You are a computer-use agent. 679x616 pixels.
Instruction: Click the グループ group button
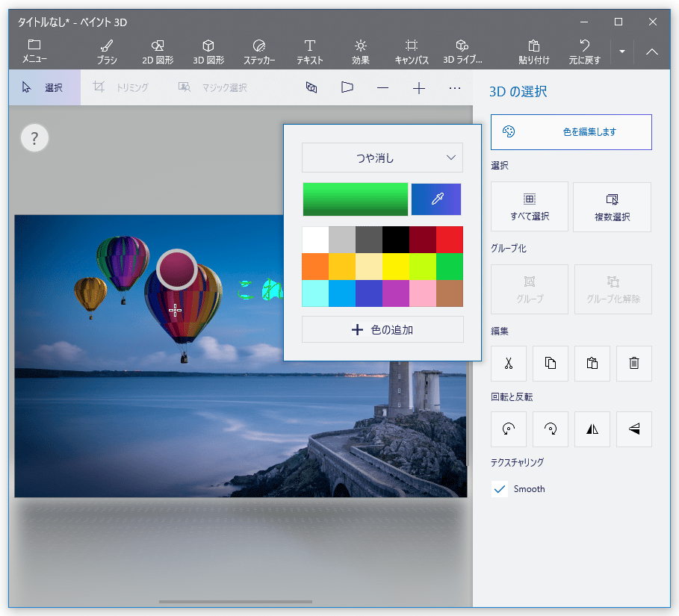point(529,289)
